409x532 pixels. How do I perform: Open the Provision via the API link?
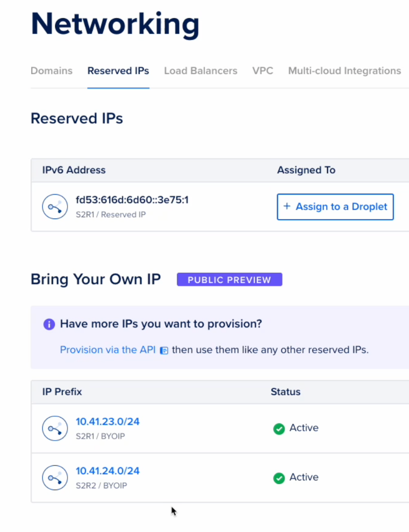pos(107,350)
